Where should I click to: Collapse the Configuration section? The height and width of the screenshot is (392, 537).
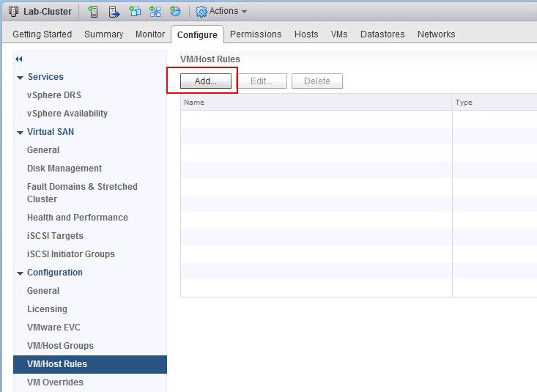pyautogui.click(x=21, y=273)
